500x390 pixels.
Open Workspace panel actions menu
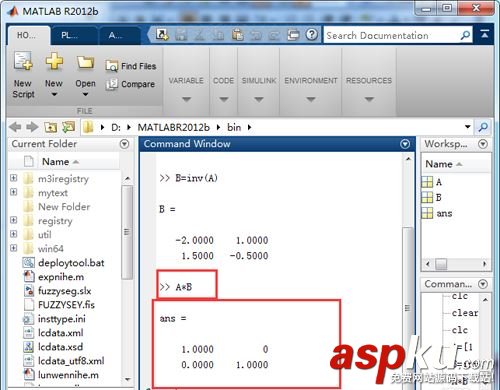(483, 144)
